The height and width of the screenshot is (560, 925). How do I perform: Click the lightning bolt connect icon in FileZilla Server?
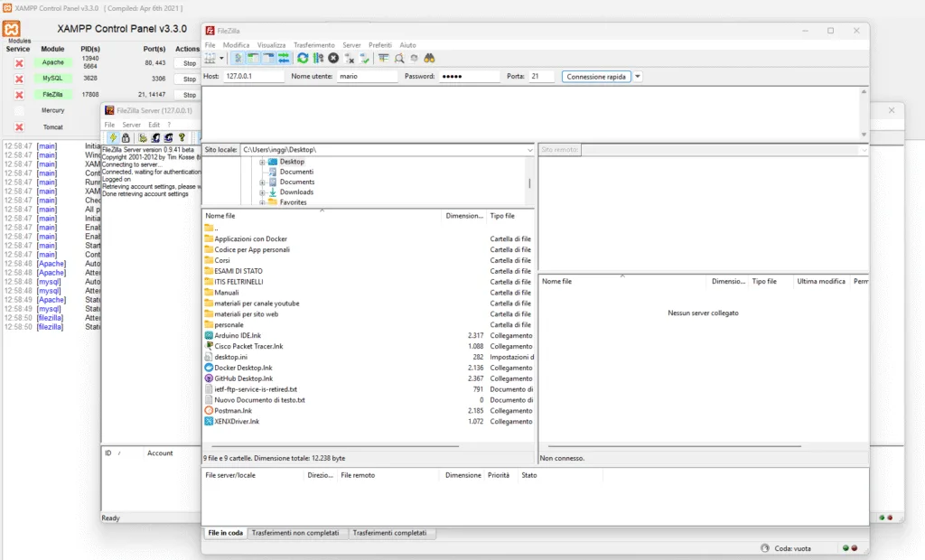[x=112, y=137]
